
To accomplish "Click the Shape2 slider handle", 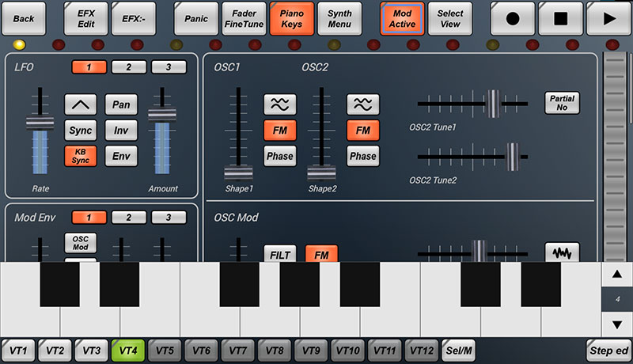I will coord(321,173).
